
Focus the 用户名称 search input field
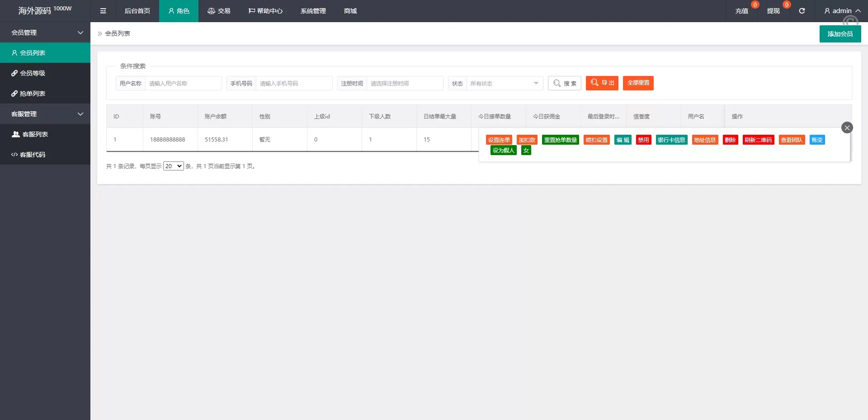(183, 83)
